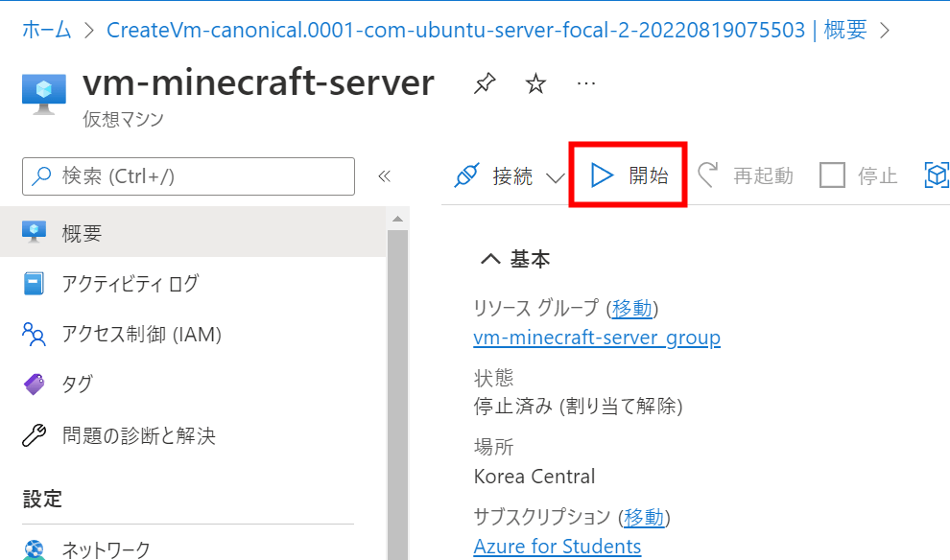The height and width of the screenshot is (560, 950).
Task: Go to ホーム breadcrumb link
Action: [x=47, y=30]
